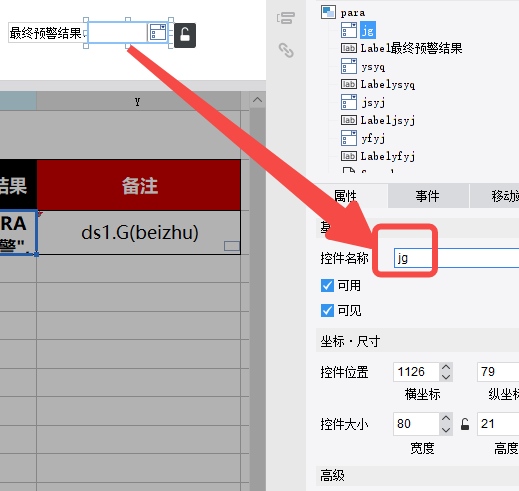Viewport: 519px width, 491px height.
Task: Switch to the 属性 tab
Action: tap(345, 196)
